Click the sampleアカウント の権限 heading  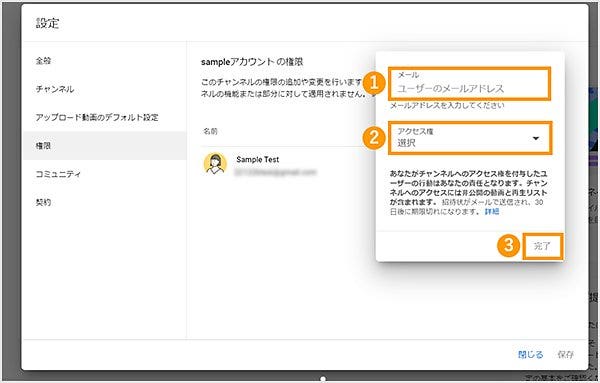pos(252,62)
